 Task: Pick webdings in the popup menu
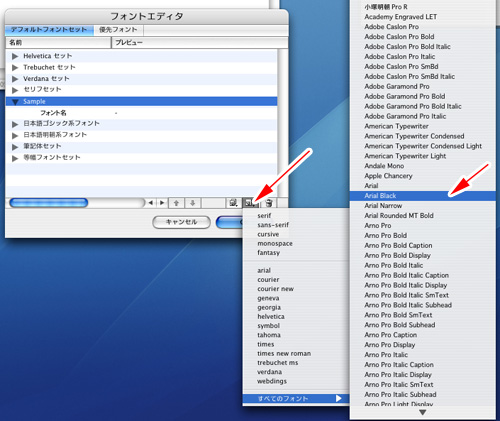[x=296, y=381]
